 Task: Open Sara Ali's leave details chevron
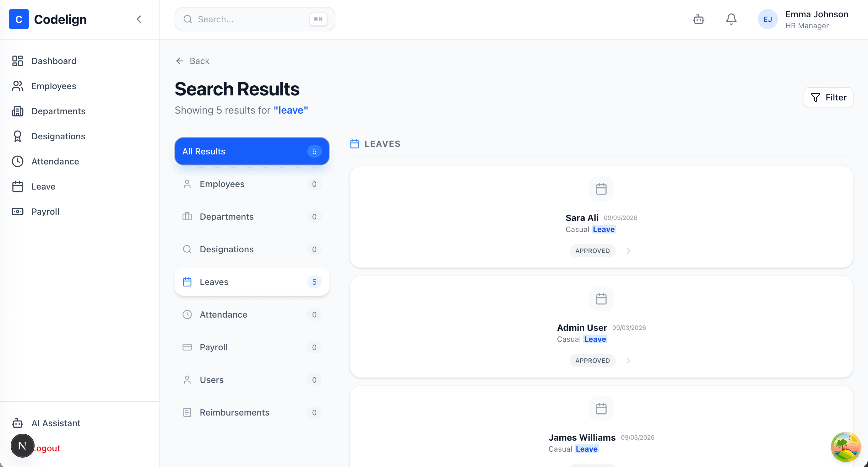click(628, 250)
